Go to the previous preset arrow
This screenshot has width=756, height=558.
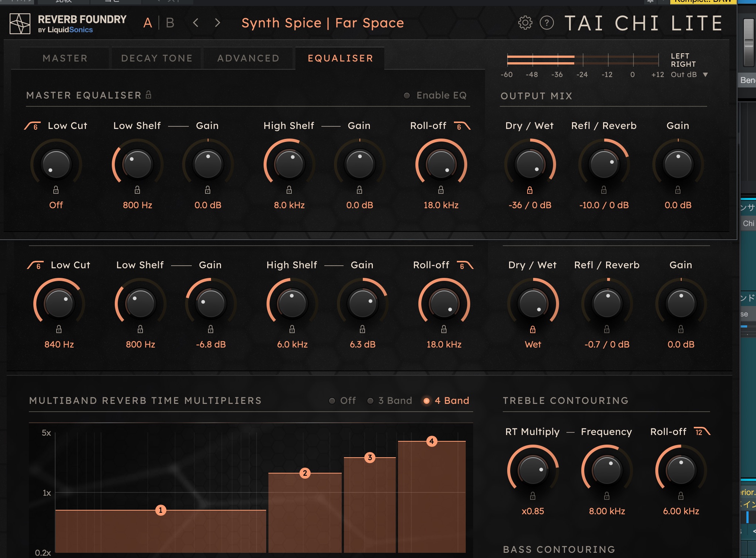click(196, 23)
